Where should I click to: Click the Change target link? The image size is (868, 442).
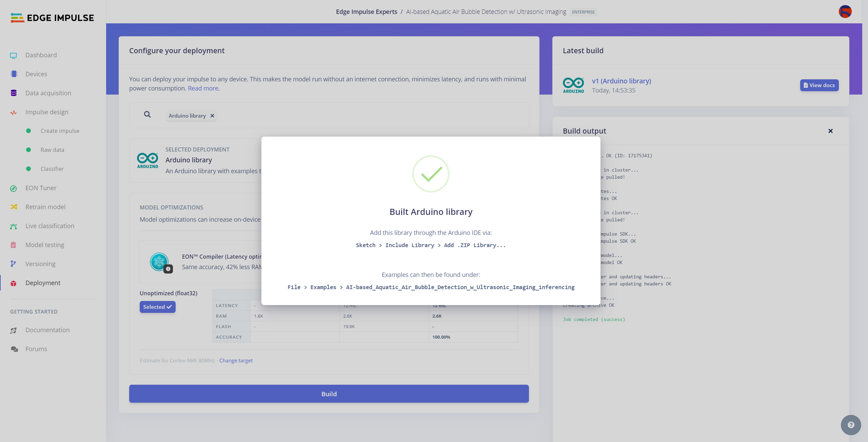pos(236,360)
